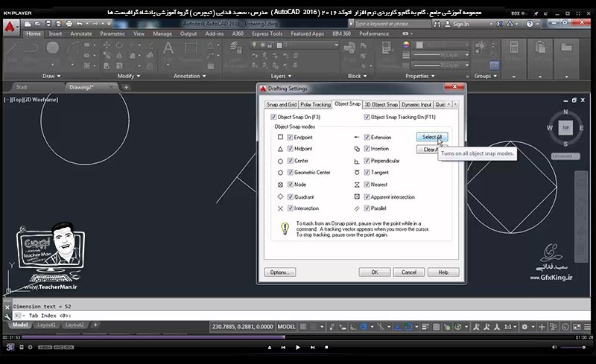
Task: Click the Measure calculator utilities icon
Action: pyautogui.click(x=514, y=48)
